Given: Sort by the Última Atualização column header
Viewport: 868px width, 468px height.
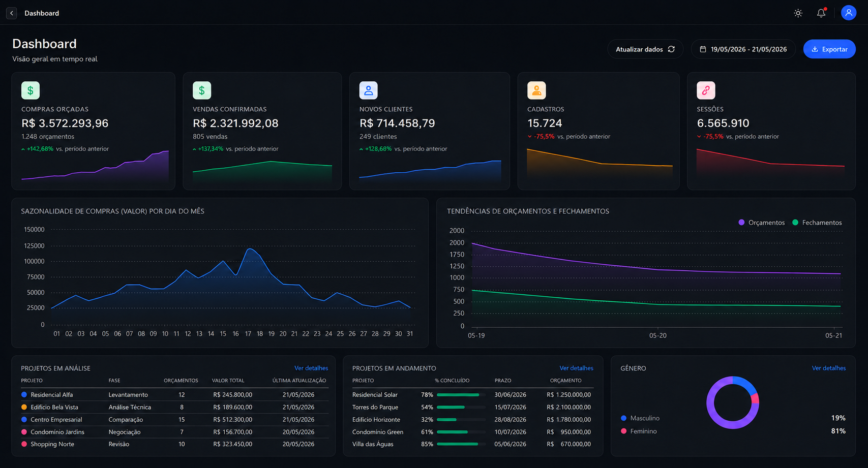Looking at the screenshot, I should click(299, 381).
